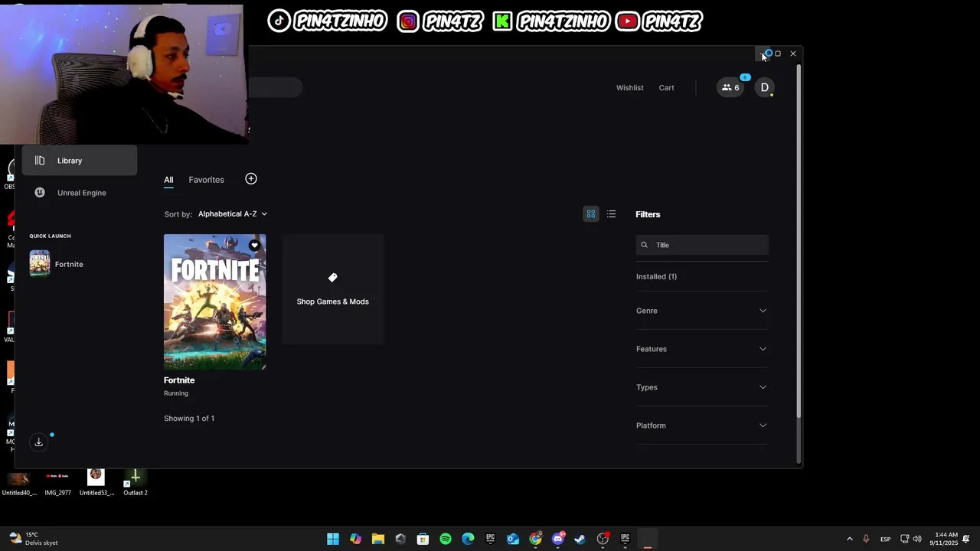Open Shop Games & Mods tile

[x=333, y=289]
